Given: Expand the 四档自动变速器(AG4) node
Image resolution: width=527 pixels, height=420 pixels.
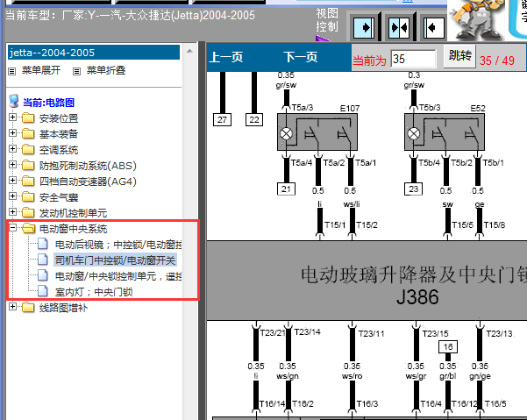Looking at the screenshot, I should click(x=13, y=181).
